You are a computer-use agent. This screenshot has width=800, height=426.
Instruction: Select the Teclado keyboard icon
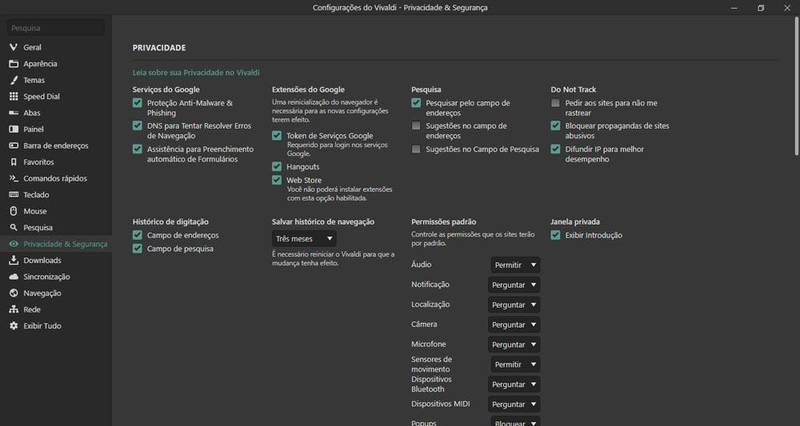[x=14, y=194]
